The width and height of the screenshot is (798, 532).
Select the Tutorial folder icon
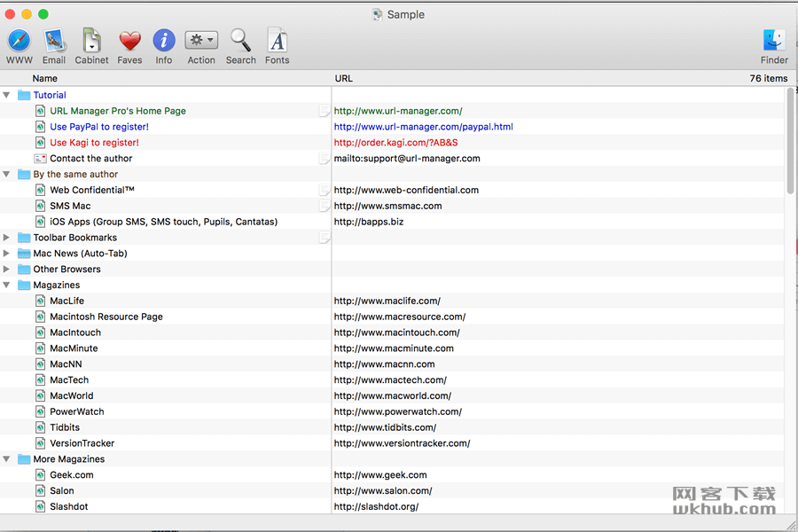(x=24, y=95)
